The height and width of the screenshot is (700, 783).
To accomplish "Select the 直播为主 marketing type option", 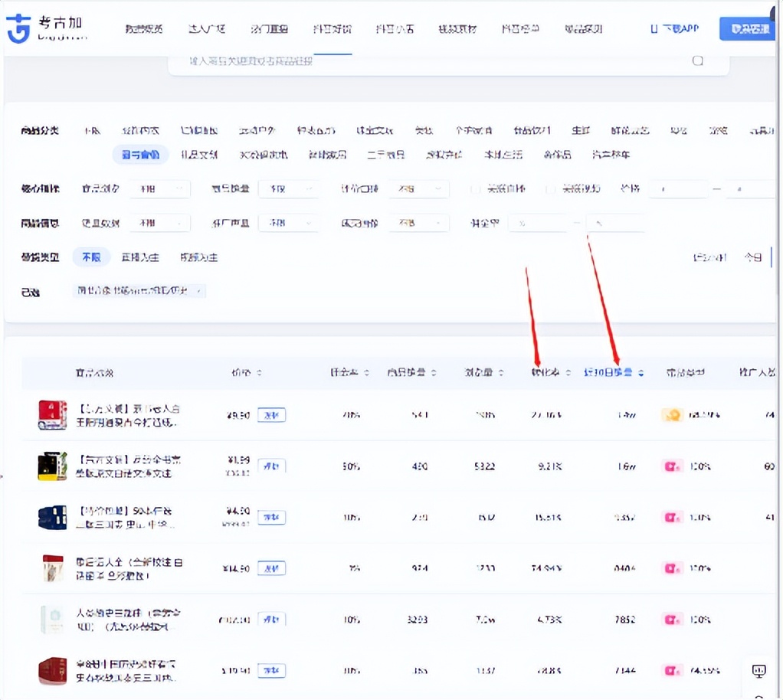I will (140, 257).
